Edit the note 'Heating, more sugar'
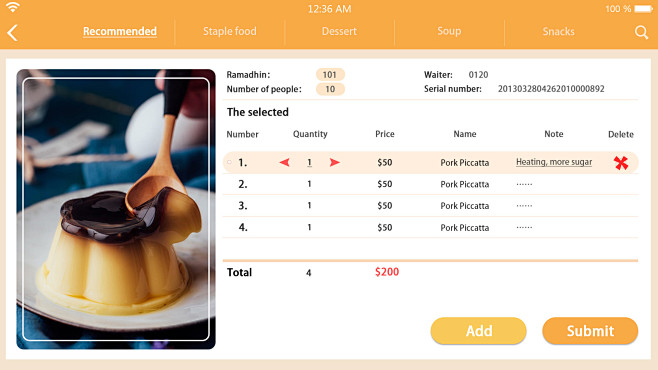Screen dimensions: 658x370 (x=554, y=162)
